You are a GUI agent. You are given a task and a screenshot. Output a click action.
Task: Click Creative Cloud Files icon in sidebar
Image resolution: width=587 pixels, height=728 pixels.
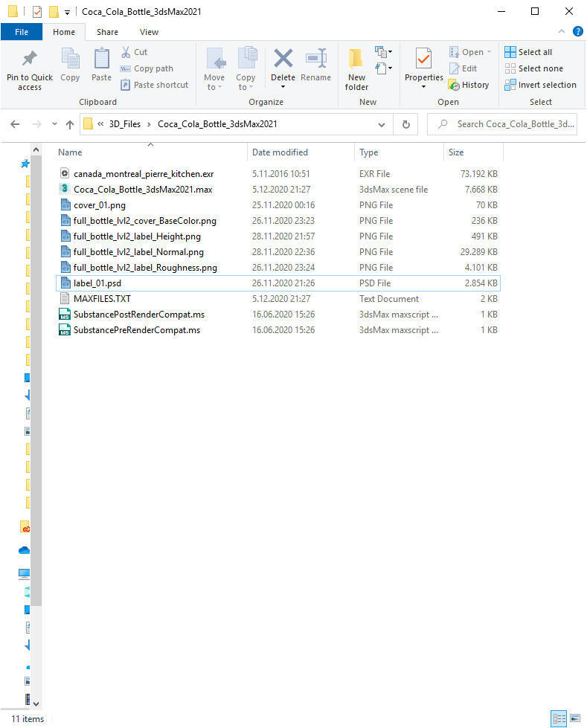pos(25,527)
